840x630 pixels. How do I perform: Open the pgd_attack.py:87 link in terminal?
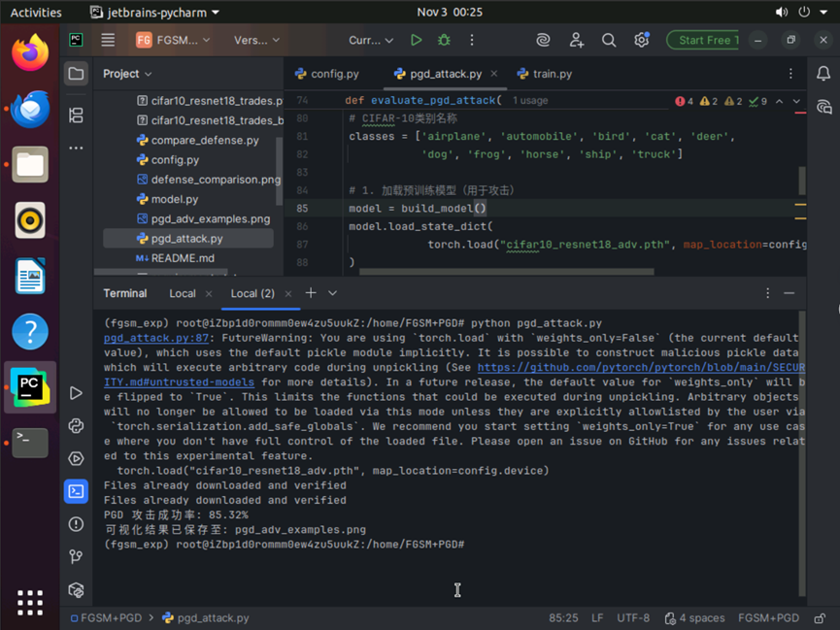(x=156, y=338)
